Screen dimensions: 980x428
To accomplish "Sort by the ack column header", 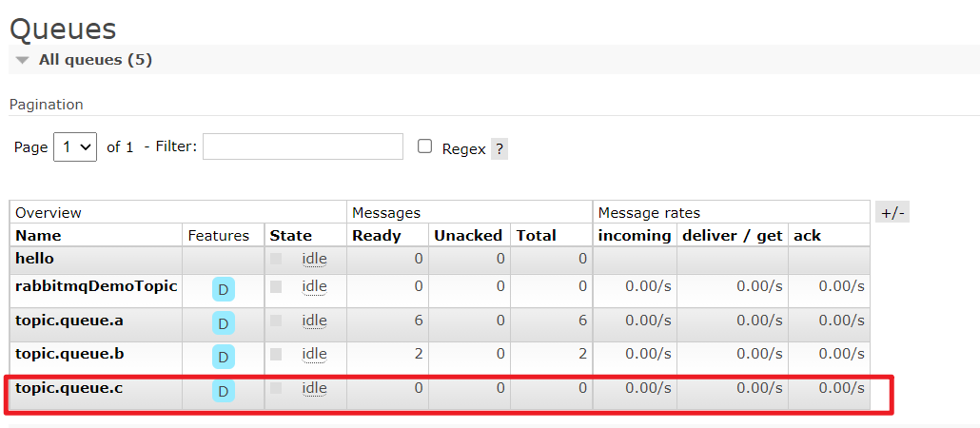I will pyautogui.click(x=808, y=236).
